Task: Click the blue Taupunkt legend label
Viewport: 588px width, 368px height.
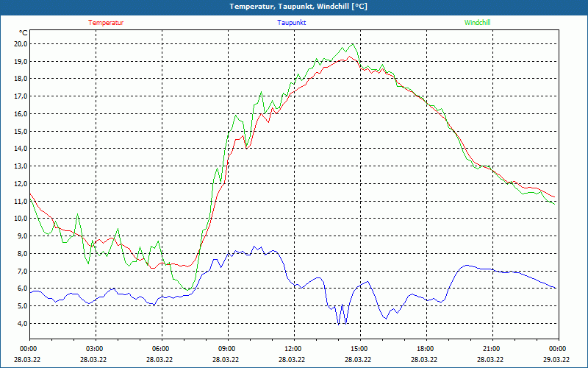Action: click(x=291, y=23)
